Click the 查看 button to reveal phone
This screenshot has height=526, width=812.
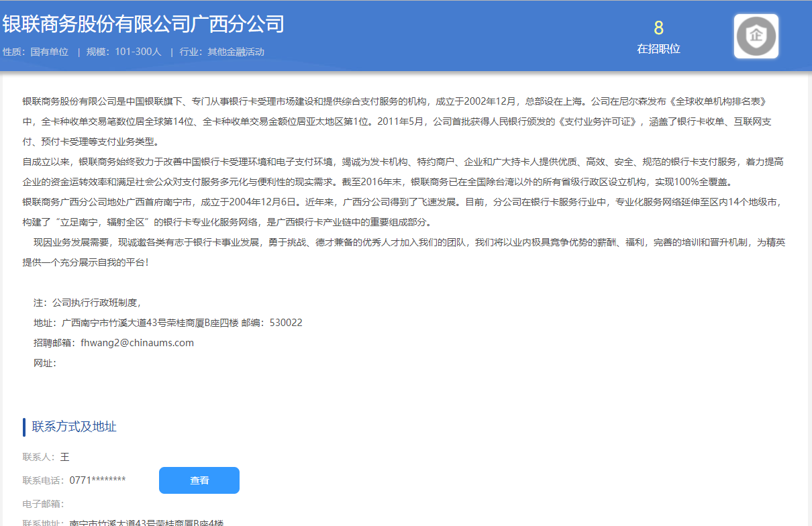(x=199, y=480)
